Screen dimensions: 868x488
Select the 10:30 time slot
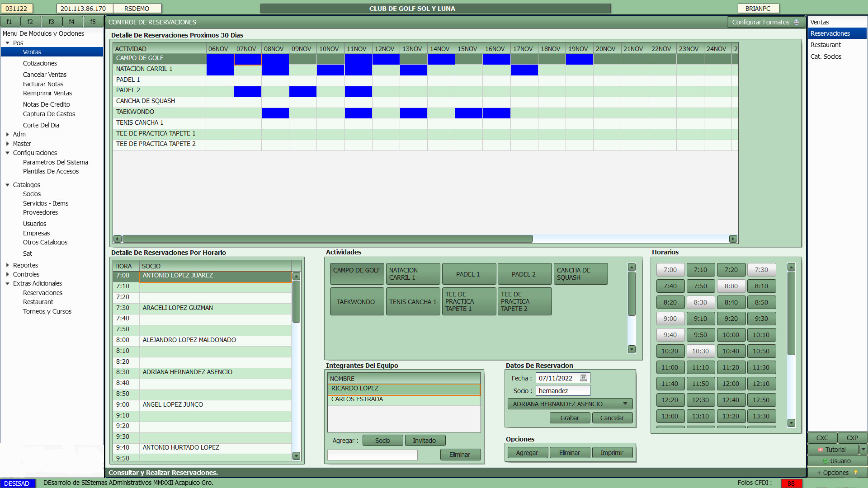click(700, 351)
